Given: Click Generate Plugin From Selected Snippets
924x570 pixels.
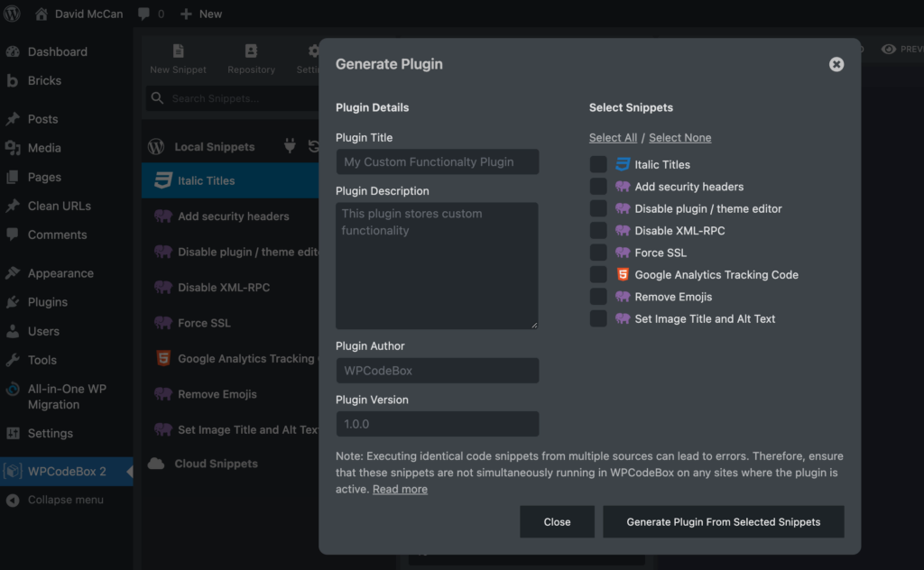Looking at the screenshot, I should (x=723, y=521).
